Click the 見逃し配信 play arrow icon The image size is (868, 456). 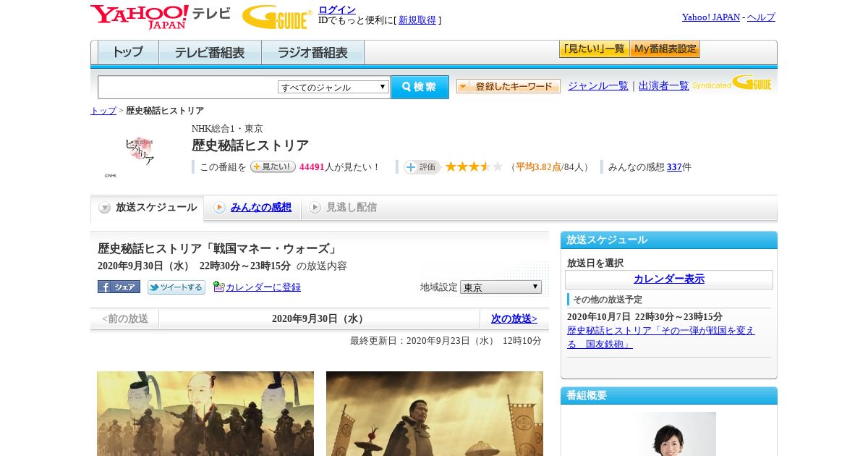[x=315, y=208]
